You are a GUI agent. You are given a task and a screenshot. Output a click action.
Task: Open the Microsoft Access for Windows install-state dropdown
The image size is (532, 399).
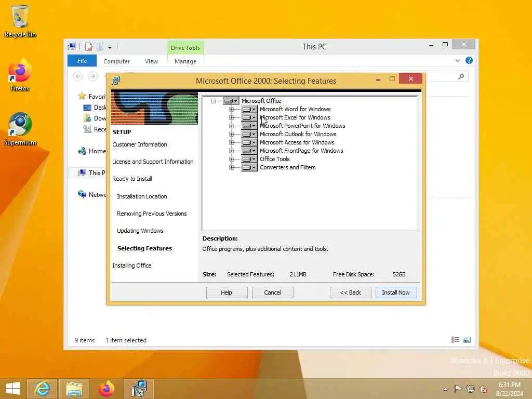tap(249, 142)
